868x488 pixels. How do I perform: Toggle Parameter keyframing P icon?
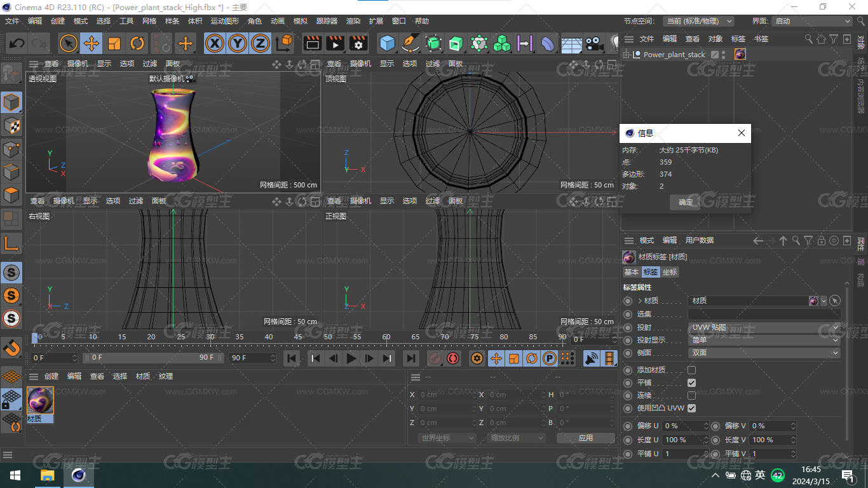point(550,358)
